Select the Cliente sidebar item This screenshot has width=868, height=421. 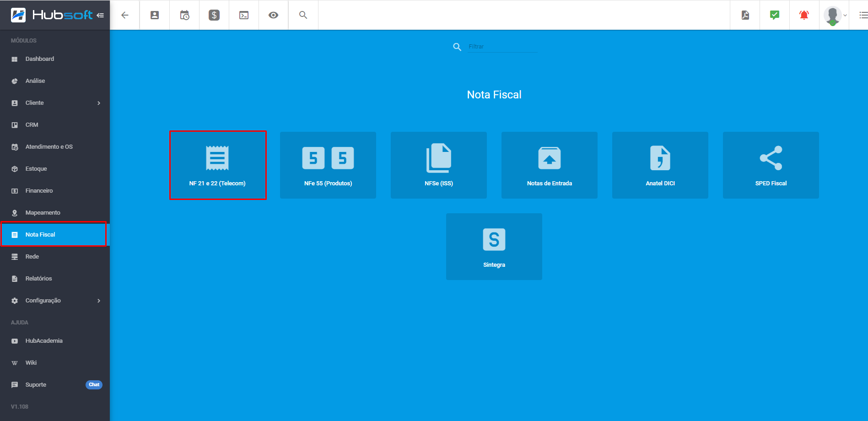click(55, 103)
